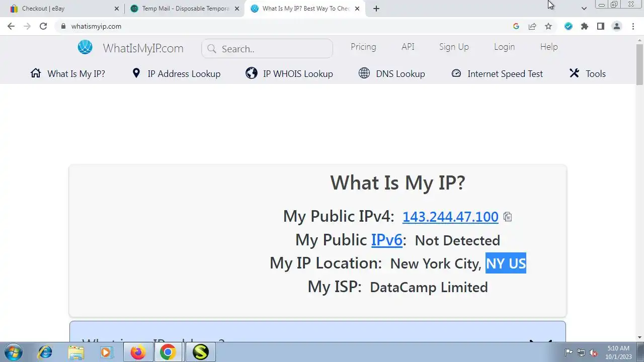This screenshot has height=362, width=644.
Task: Click the Google icon in the address bar
Action: pyautogui.click(x=516, y=26)
